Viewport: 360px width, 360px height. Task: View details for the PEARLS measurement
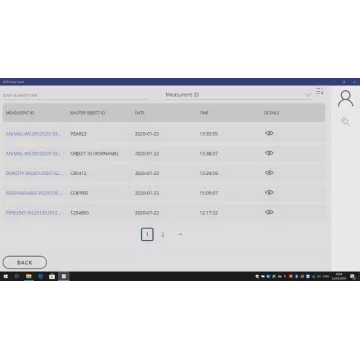[x=269, y=133]
